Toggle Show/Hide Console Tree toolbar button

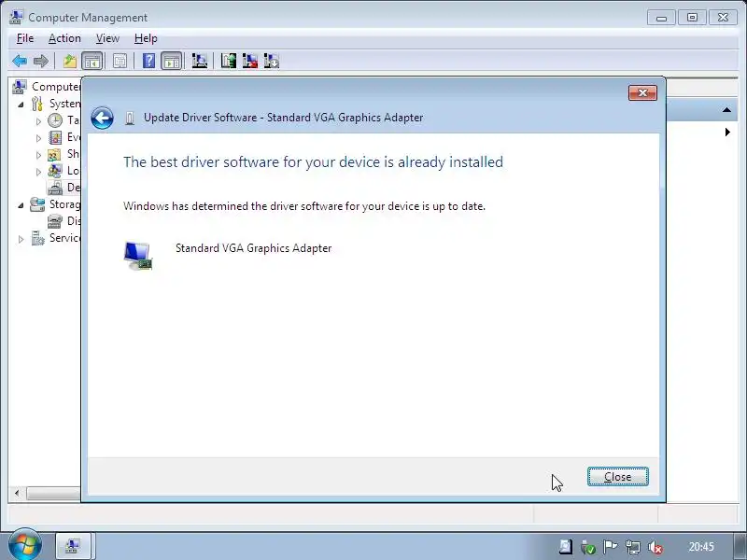[x=92, y=61]
